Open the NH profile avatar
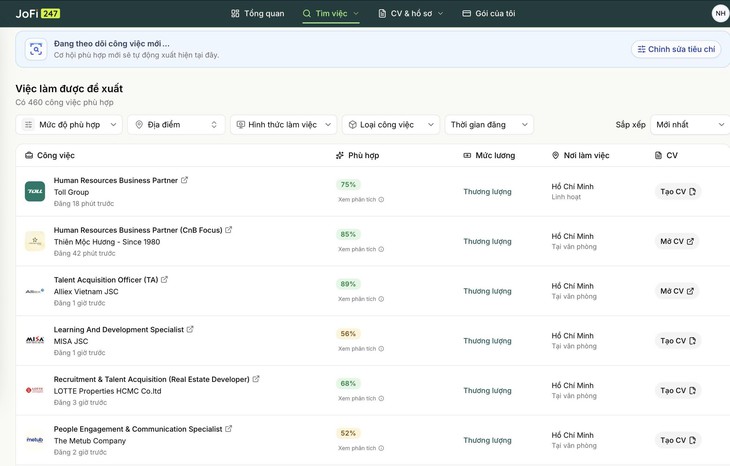Image resolution: width=730 pixels, height=466 pixels. pyautogui.click(x=720, y=14)
